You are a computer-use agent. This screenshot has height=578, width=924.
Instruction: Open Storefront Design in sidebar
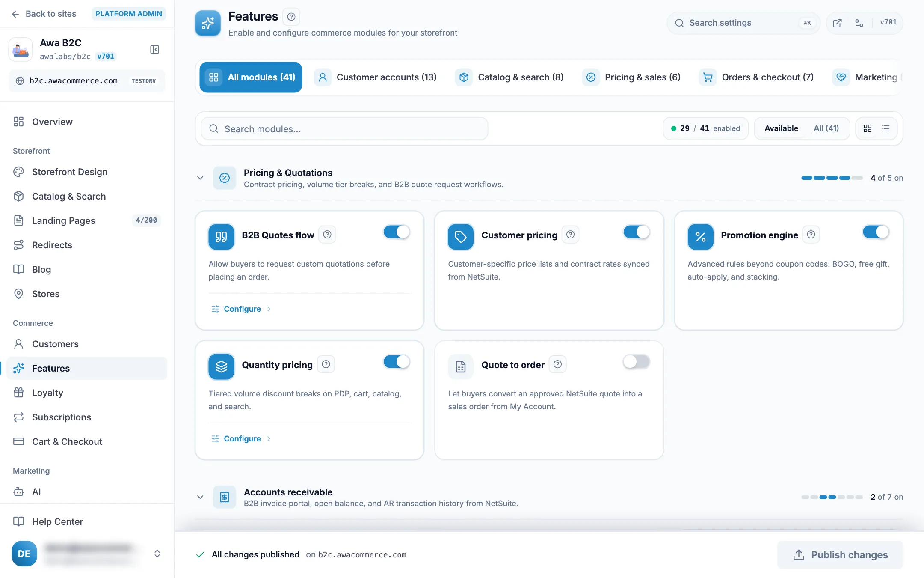[x=87, y=172]
